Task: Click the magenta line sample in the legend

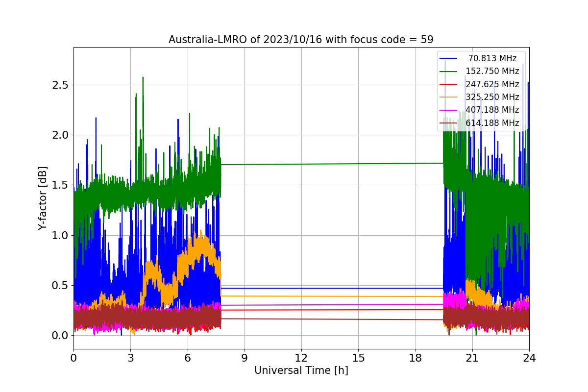Action: point(449,110)
